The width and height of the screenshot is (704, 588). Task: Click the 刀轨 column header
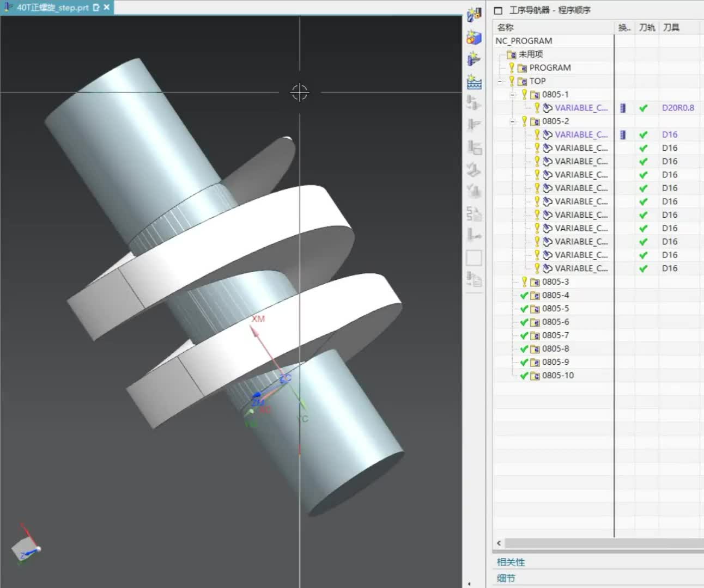pyautogui.click(x=647, y=27)
